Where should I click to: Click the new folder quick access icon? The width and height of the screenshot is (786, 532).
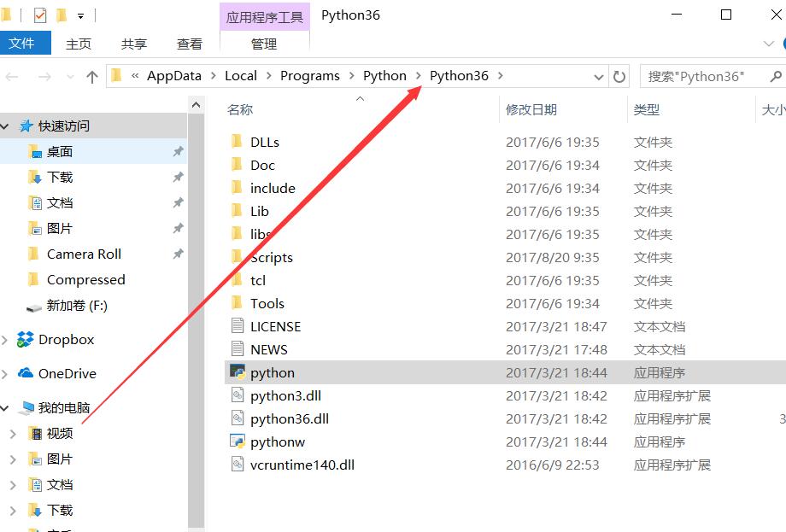(x=62, y=15)
